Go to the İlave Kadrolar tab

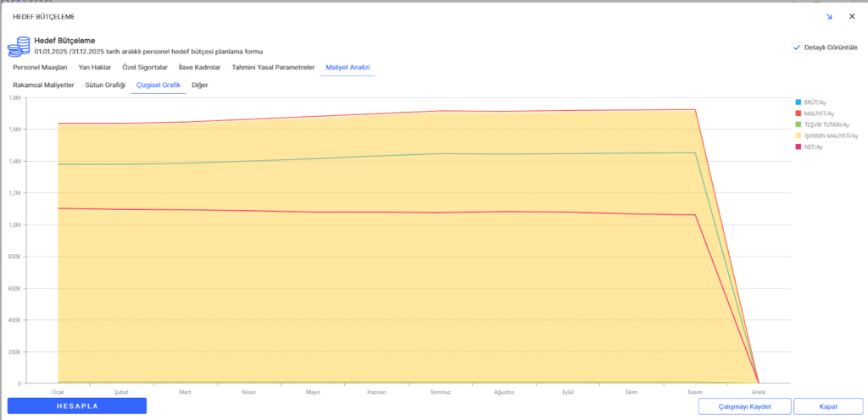pyautogui.click(x=199, y=67)
